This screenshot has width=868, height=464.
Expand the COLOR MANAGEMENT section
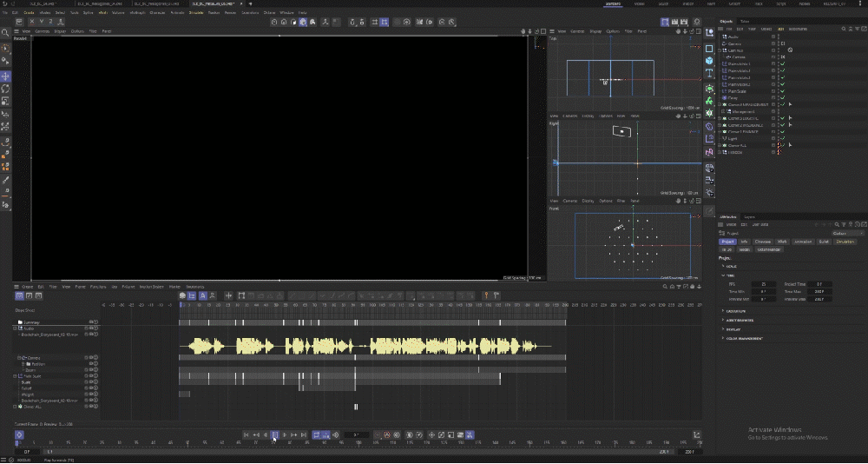coord(723,338)
